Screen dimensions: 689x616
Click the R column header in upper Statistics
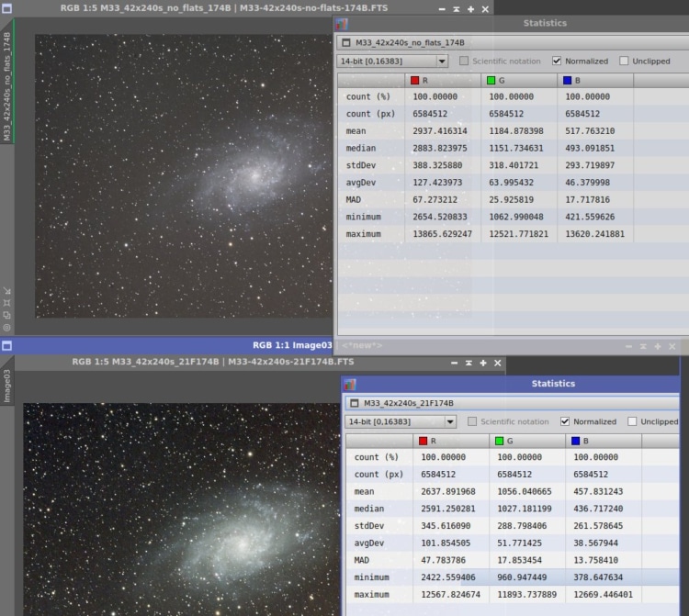[x=443, y=81]
